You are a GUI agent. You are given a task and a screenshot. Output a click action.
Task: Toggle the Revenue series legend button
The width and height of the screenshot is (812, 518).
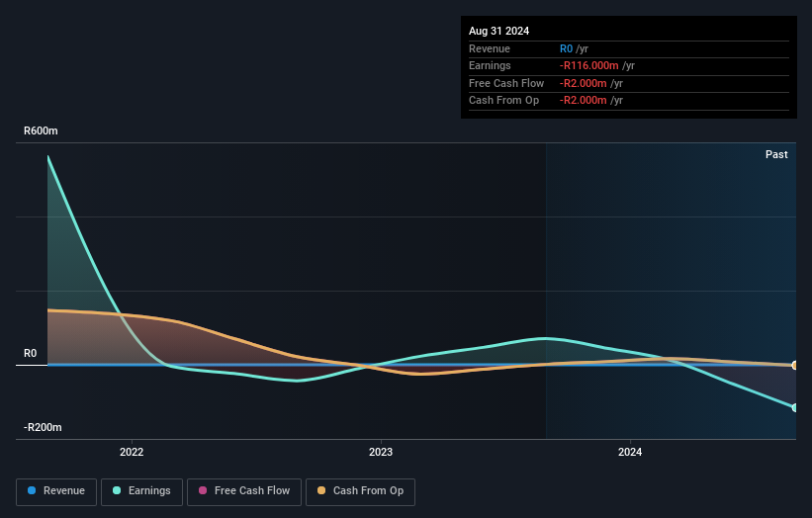pos(56,491)
